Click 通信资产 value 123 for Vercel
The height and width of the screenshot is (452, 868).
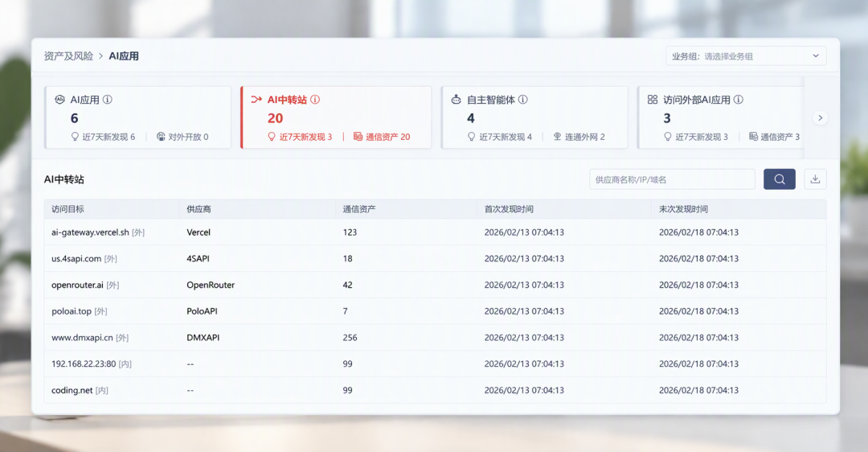[350, 232]
